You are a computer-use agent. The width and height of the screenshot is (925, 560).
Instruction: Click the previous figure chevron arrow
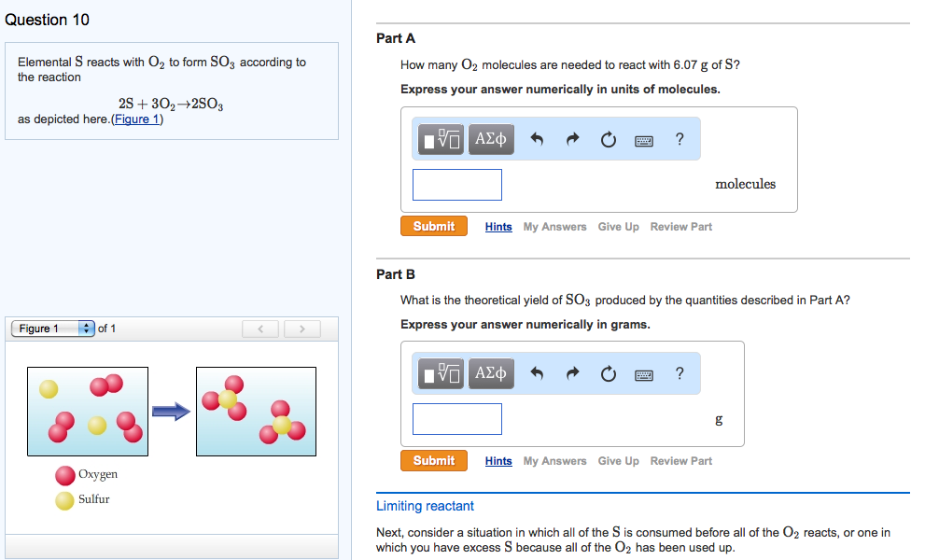tap(260, 328)
